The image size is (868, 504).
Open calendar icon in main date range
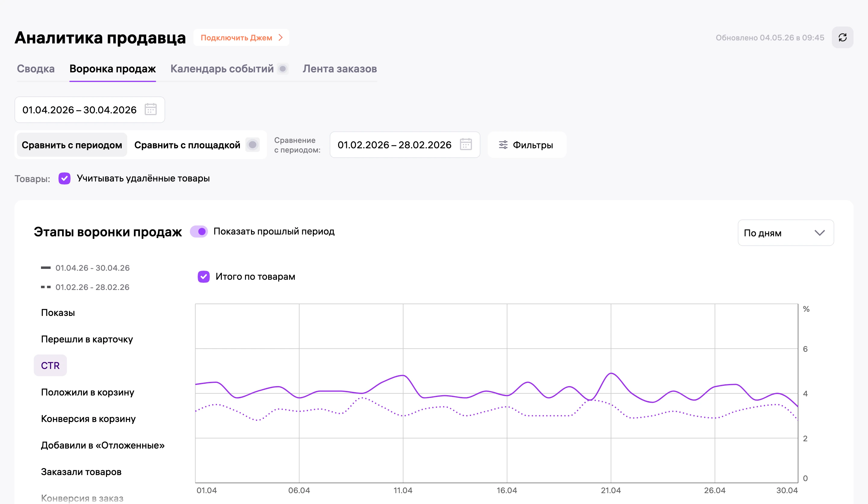[x=150, y=109]
